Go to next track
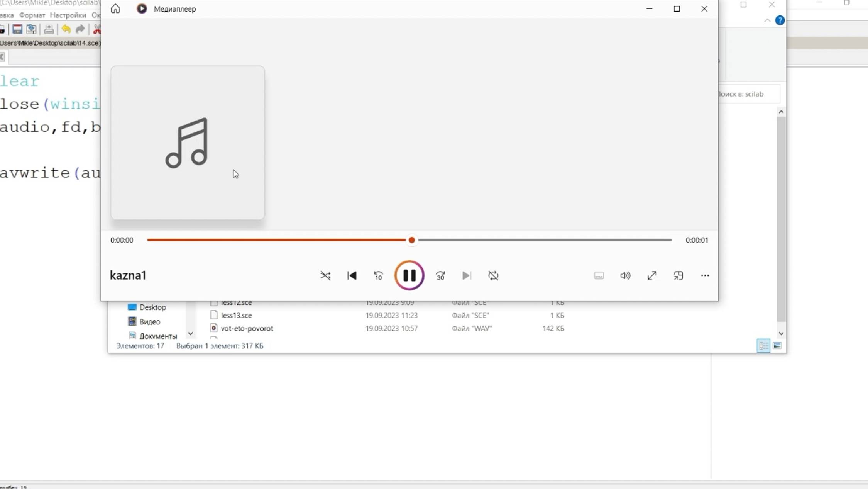The height and width of the screenshot is (489, 868). tap(466, 275)
